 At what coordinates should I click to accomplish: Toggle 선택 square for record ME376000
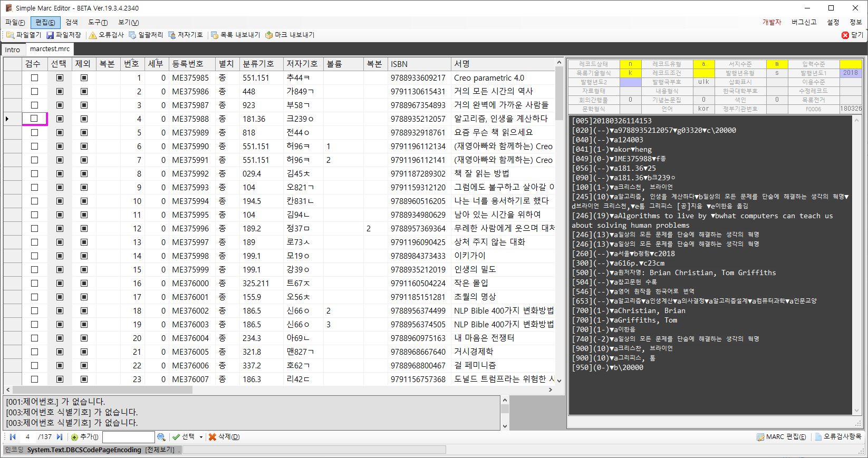pyautogui.click(x=60, y=283)
